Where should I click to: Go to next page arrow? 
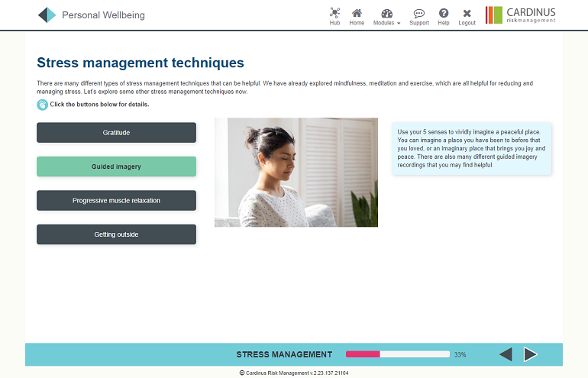click(x=530, y=354)
